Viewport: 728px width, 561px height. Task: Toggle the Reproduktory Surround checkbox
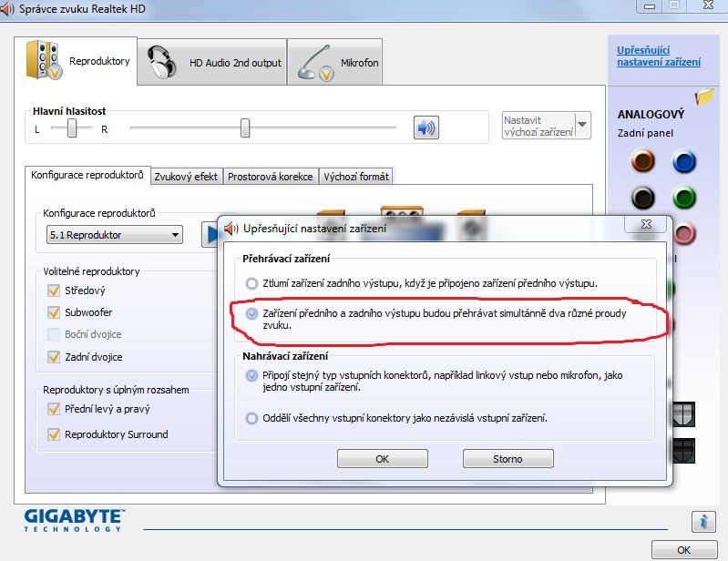click(x=54, y=434)
